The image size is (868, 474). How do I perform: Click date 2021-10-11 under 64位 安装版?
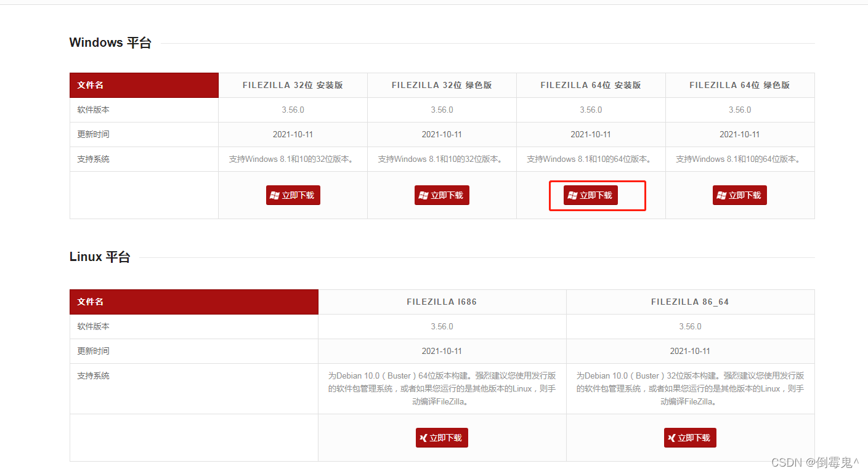tap(591, 134)
